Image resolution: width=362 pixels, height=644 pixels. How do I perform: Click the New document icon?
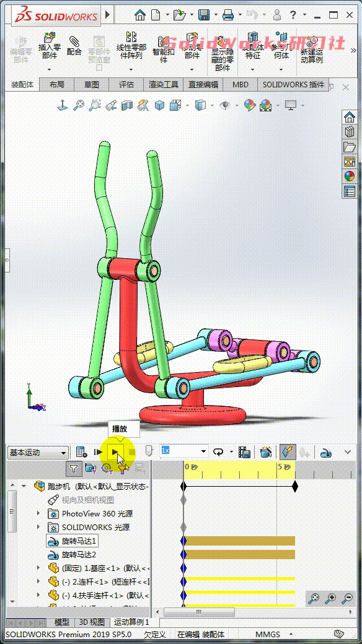pyautogui.click(x=156, y=15)
